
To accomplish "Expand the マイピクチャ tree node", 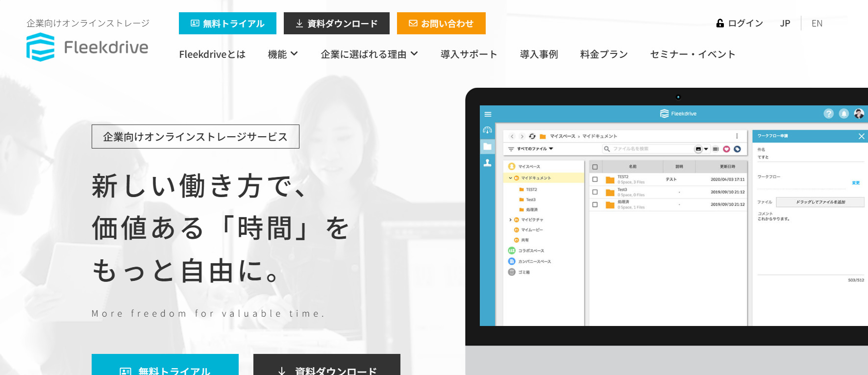I will pos(510,220).
